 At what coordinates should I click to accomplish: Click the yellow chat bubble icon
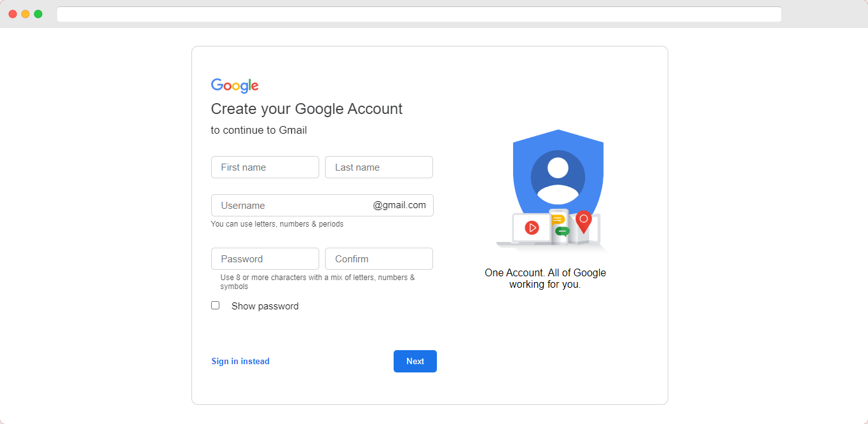point(558,220)
